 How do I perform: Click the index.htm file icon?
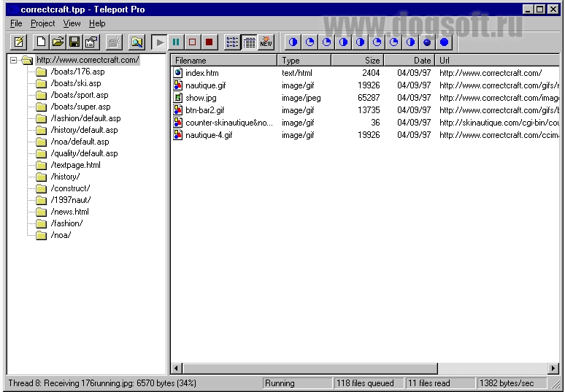[x=178, y=73]
